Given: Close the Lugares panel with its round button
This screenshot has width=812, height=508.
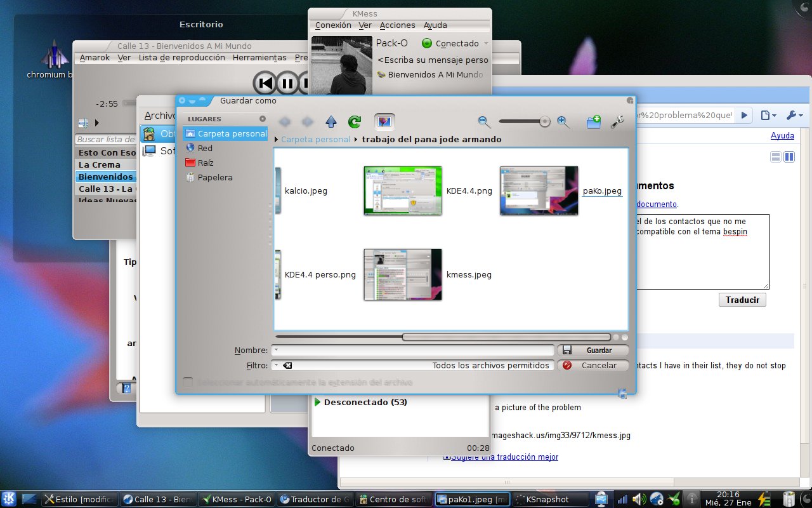Looking at the screenshot, I should coord(263,119).
